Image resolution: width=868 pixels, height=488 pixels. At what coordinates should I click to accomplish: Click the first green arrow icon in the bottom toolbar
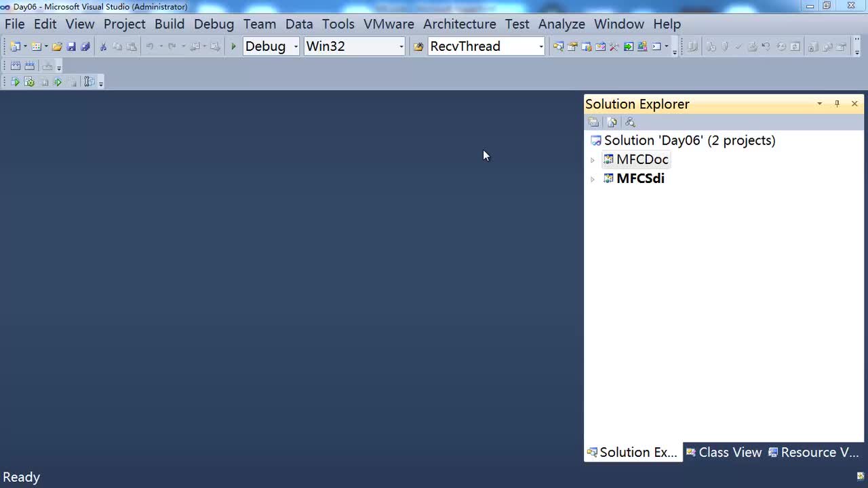click(x=16, y=82)
